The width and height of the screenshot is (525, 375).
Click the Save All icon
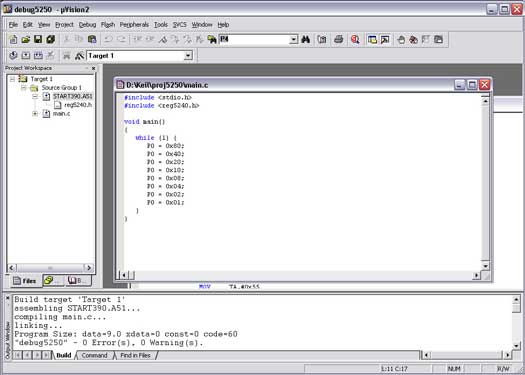click(x=50, y=40)
